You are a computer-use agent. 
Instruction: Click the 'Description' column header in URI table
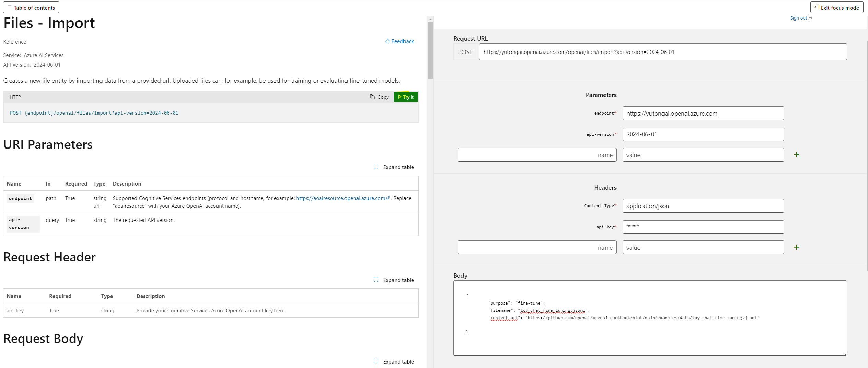(127, 184)
